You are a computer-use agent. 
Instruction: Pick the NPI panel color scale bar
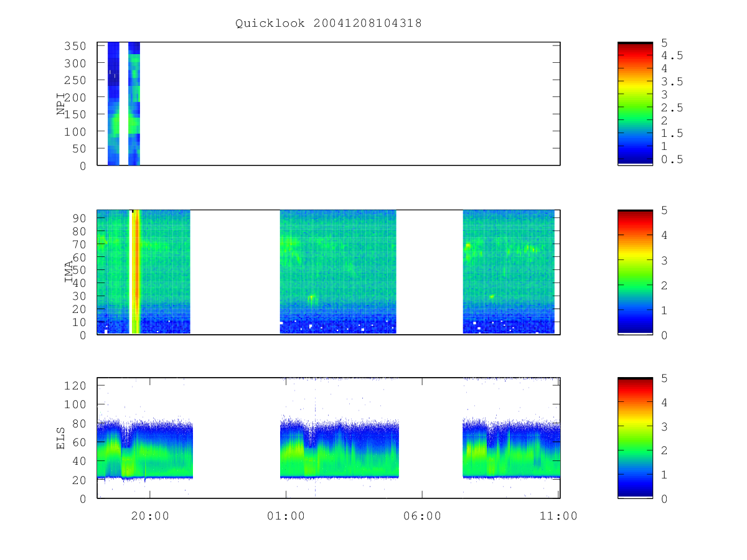coord(635,103)
